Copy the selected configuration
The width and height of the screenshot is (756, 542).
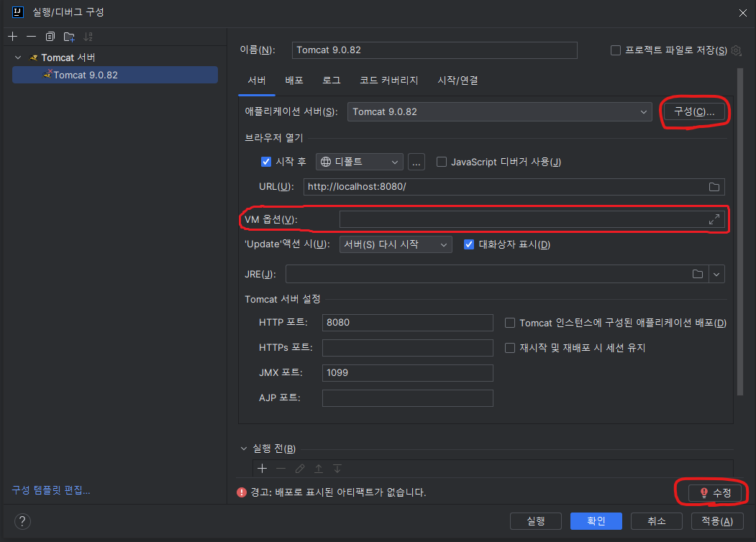[x=50, y=37]
